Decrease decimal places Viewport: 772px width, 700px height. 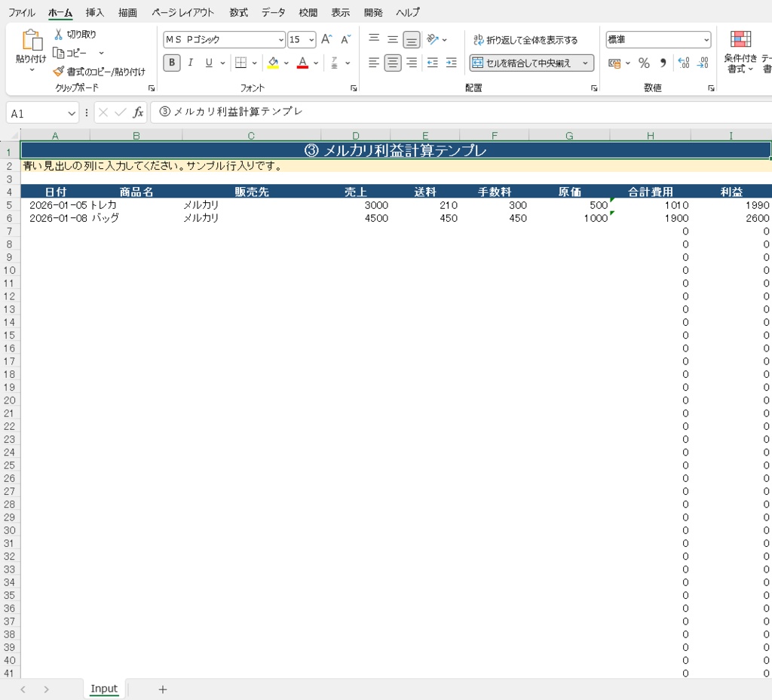(x=703, y=63)
